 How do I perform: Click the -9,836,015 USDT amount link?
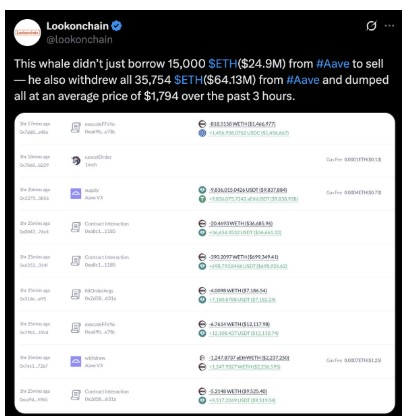(x=248, y=190)
